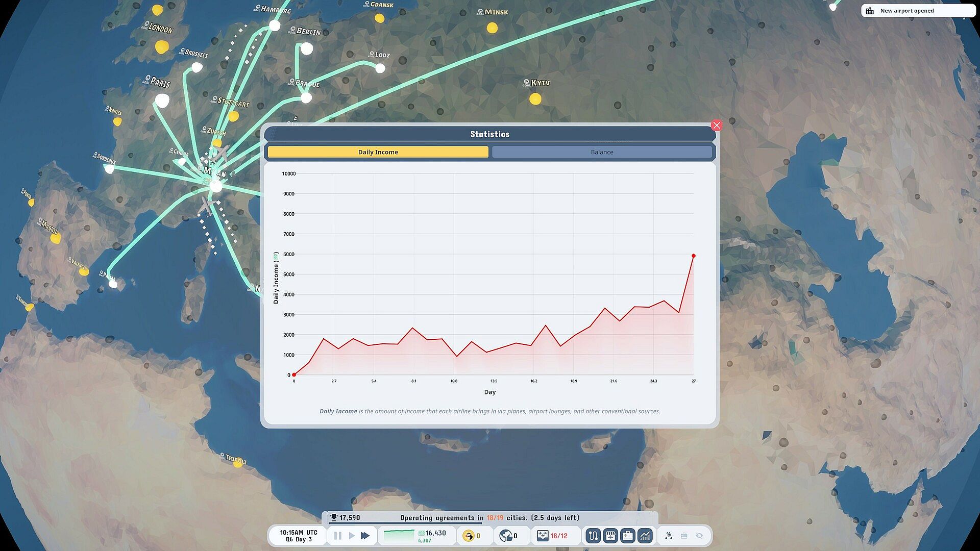Open the statistics chart icon
This screenshot has height=551, width=980.
coord(645,536)
